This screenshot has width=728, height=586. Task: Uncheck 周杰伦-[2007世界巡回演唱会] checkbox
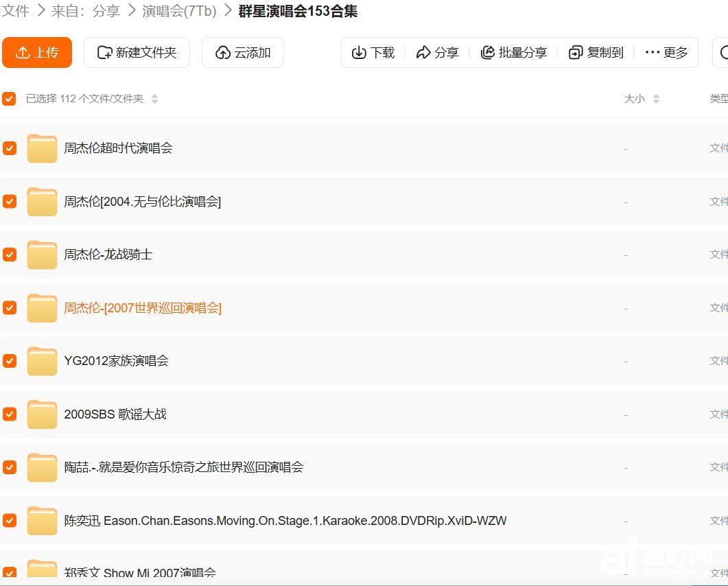click(x=10, y=307)
